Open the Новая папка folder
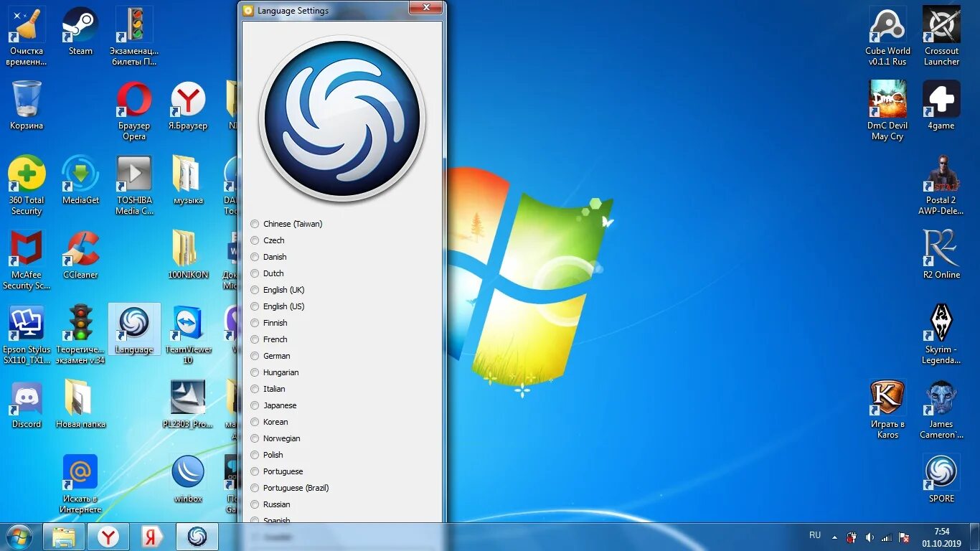Image resolution: width=980 pixels, height=551 pixels. (x=80, y=404)
